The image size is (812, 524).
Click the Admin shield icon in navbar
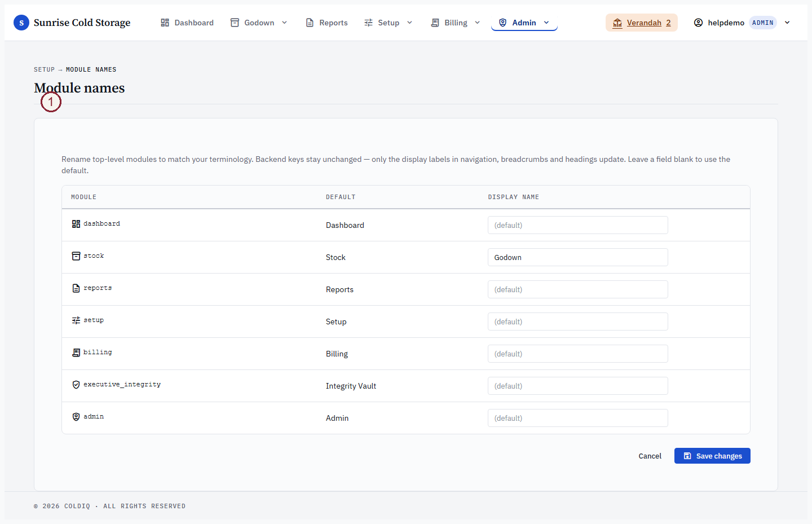502,23
